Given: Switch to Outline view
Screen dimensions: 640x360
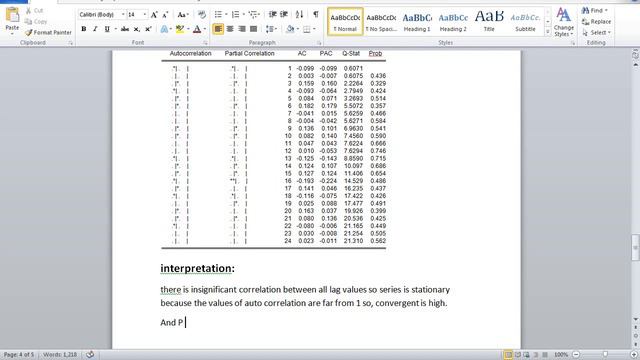Looking at the screenshot, I should 536,355.
